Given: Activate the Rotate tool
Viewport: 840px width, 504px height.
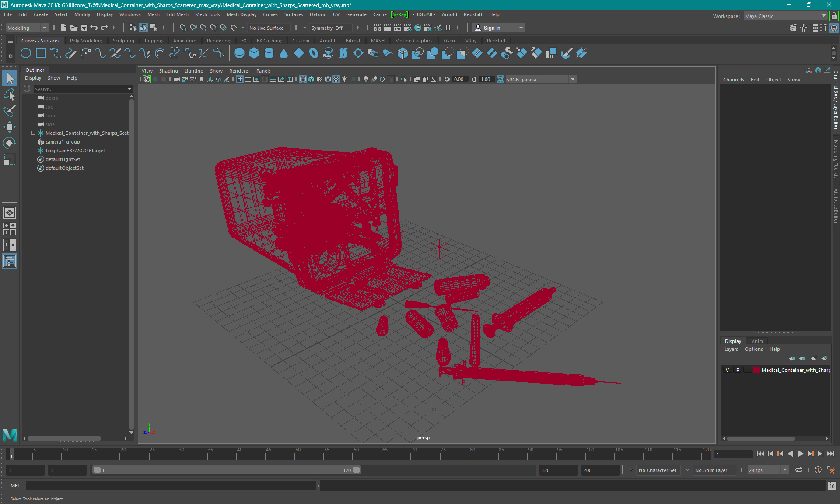Looking at the screenshot, I should pos(10,143).
